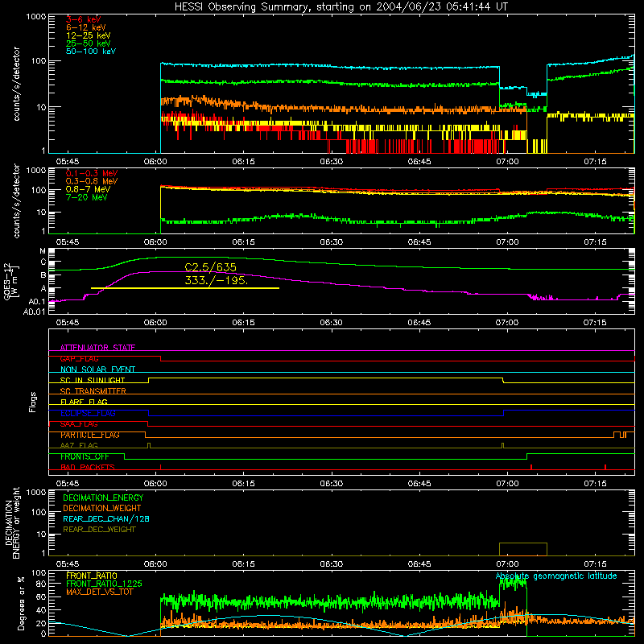Select the SAA_FLAG label
This screenshot has height=644, width=644.
79,424
